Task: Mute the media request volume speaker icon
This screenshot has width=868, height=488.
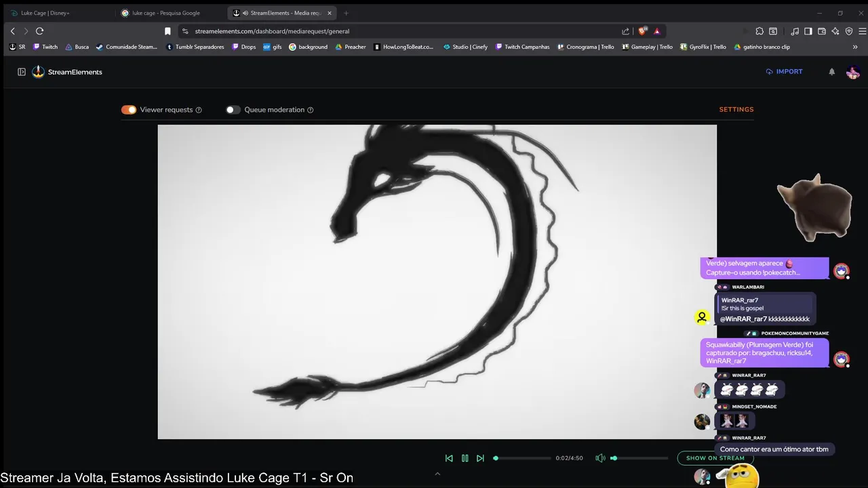Action: [x=600, y=458]
